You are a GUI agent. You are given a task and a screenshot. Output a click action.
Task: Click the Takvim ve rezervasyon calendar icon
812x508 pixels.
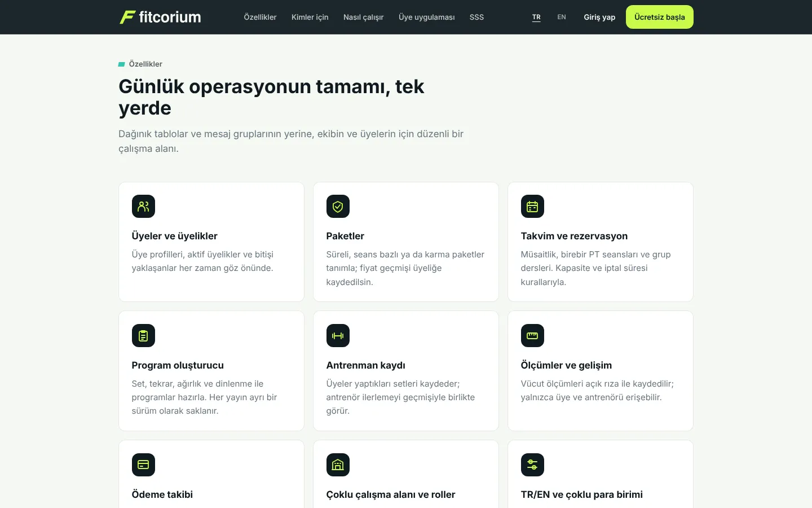(x=532, y=207)
